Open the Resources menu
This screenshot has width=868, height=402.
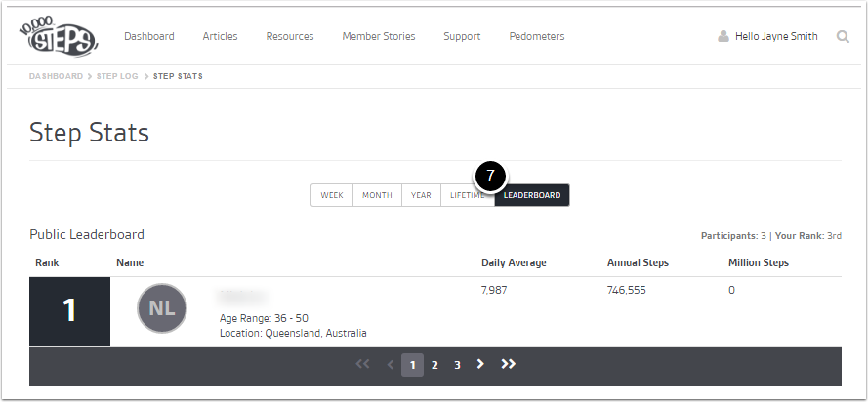click(x=290, y=37)
